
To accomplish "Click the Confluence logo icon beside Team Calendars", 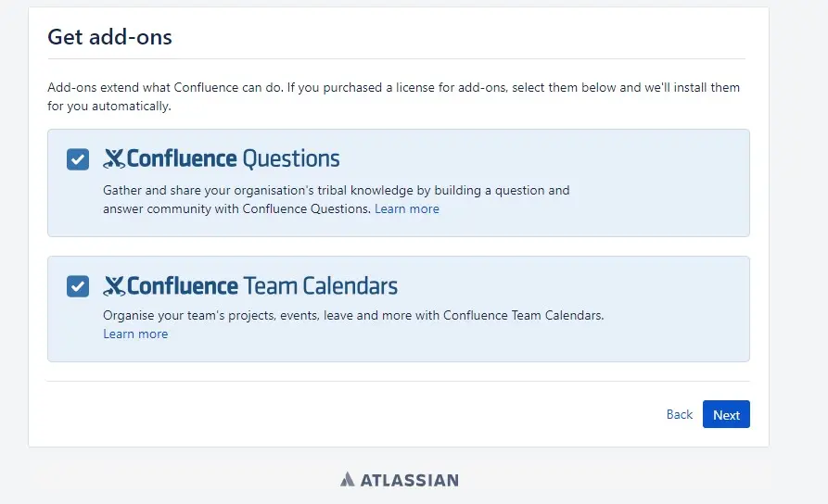I will click(x=114, y=286).
